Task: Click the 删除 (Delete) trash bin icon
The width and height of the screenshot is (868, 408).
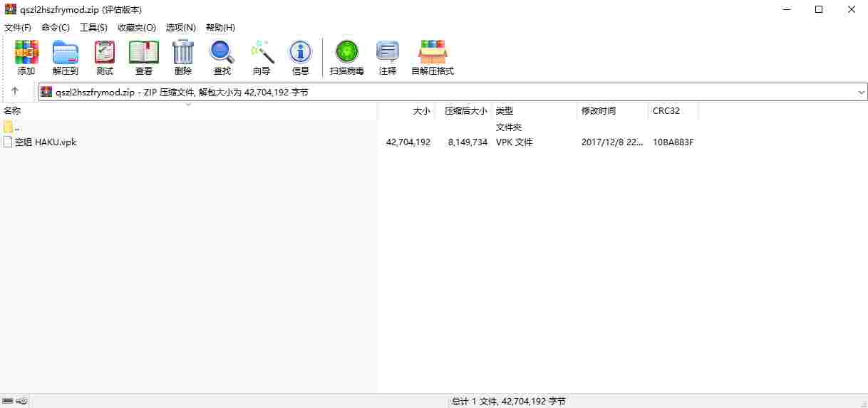Action: pos(183,53)
